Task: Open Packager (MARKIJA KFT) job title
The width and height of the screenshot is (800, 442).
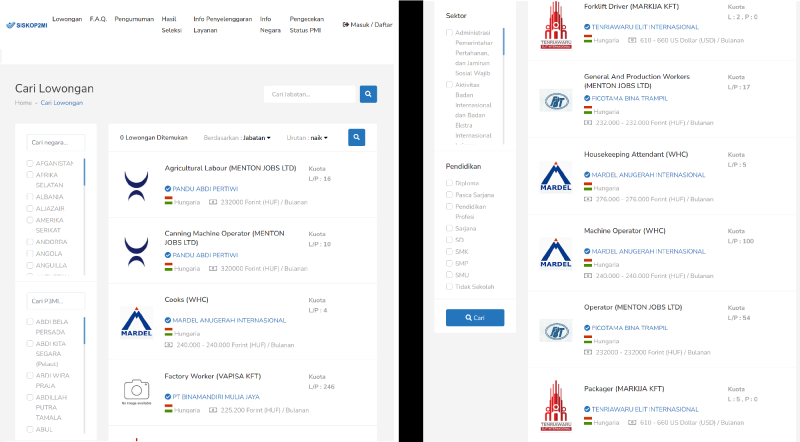Action: pos(624,389)
